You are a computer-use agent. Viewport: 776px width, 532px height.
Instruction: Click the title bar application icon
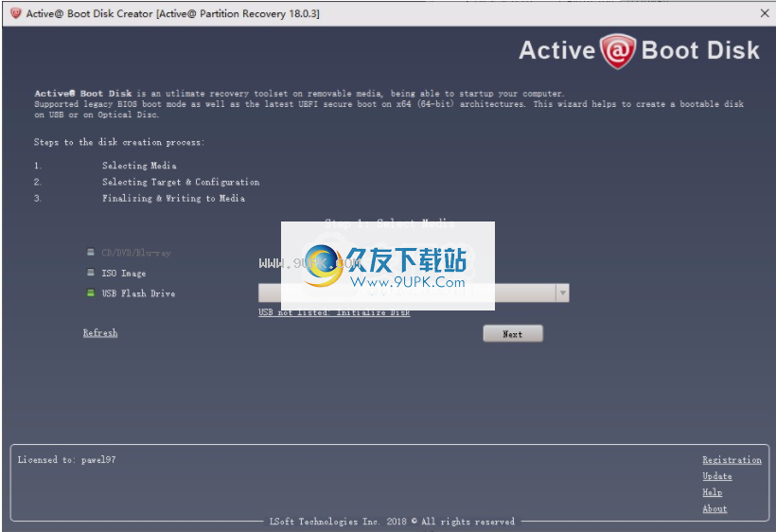coord(15,13)
